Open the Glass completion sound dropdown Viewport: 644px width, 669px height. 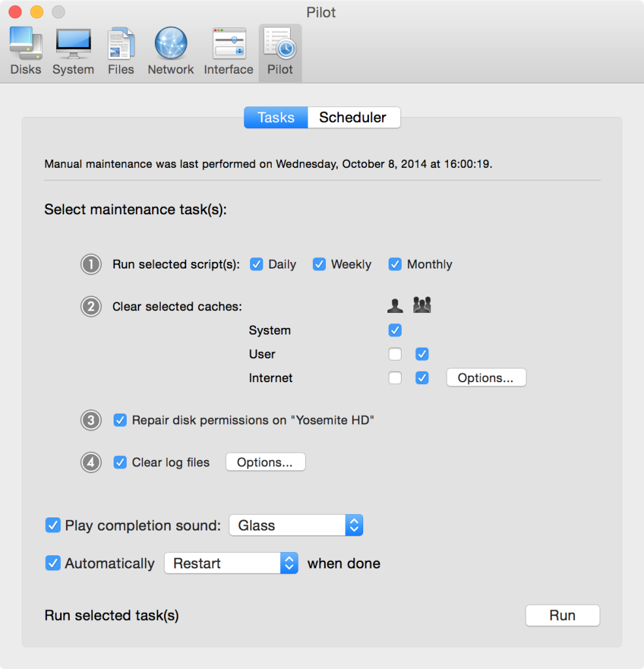[x=296, y=525]
